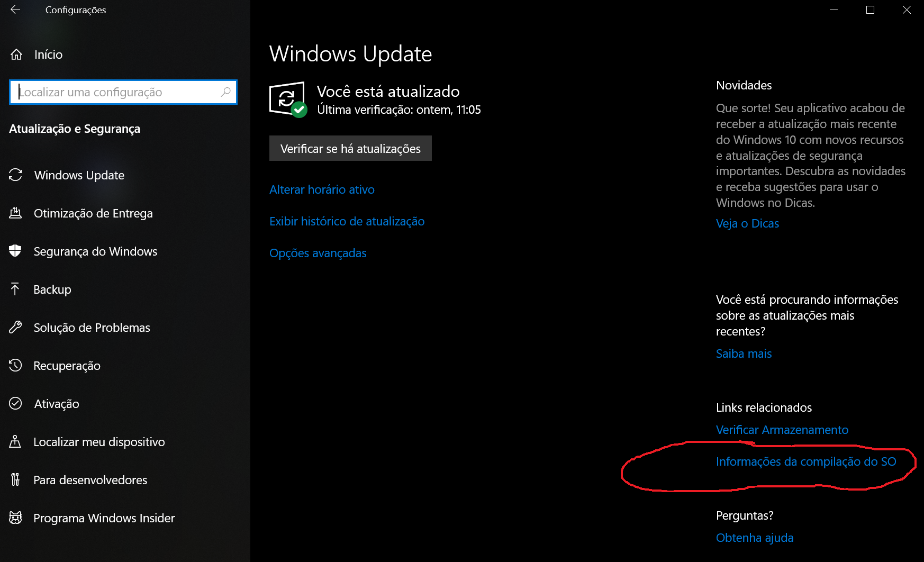Click the Saiba mais link
924x562 pixels.
coord(744,353)
